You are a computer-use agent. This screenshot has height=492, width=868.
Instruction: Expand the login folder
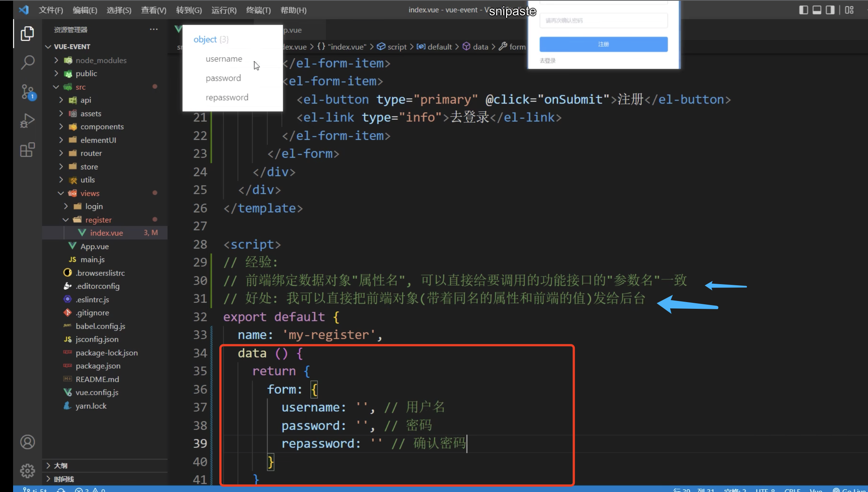105,206
